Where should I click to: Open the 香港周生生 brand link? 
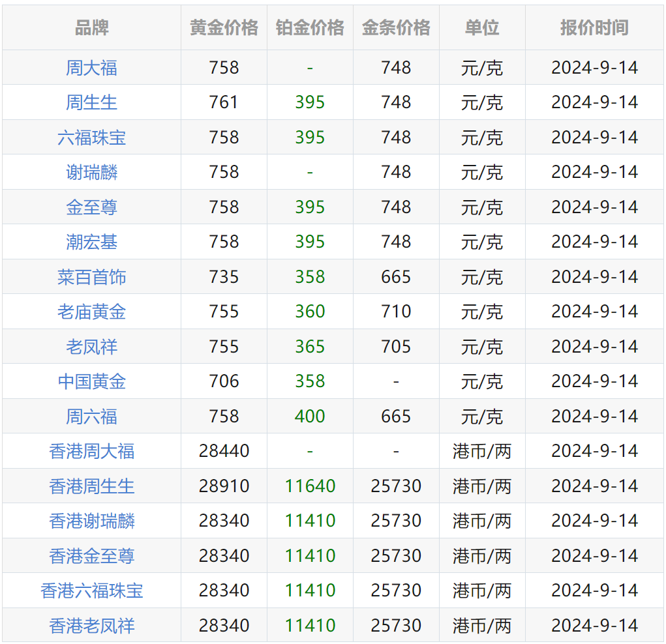pyautogui.click(x=90, y=486)
